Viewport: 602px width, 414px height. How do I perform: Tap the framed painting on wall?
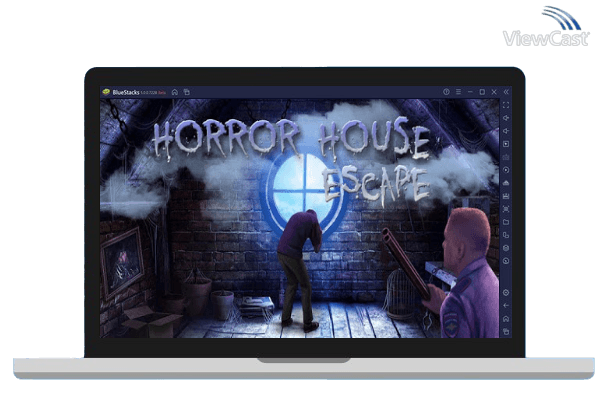[x=123, y=262]
